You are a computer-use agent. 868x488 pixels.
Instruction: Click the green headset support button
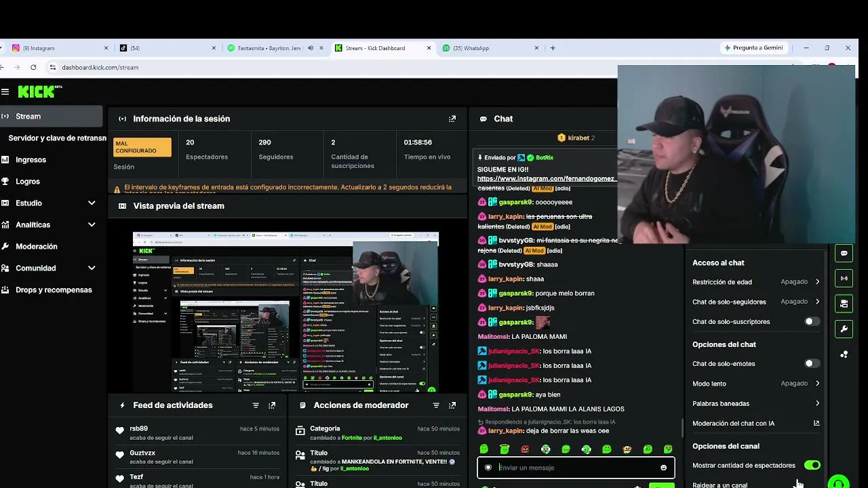coord(839,483)
